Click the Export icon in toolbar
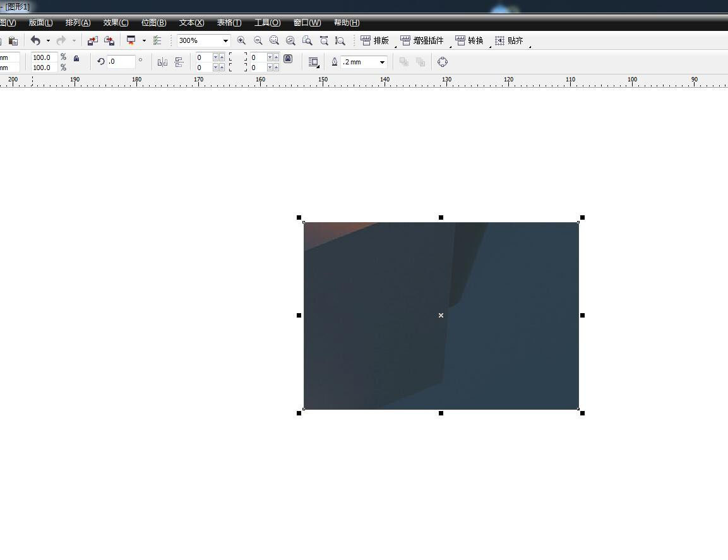This screenshot has width=728, height=560. (x=109, y=40)
